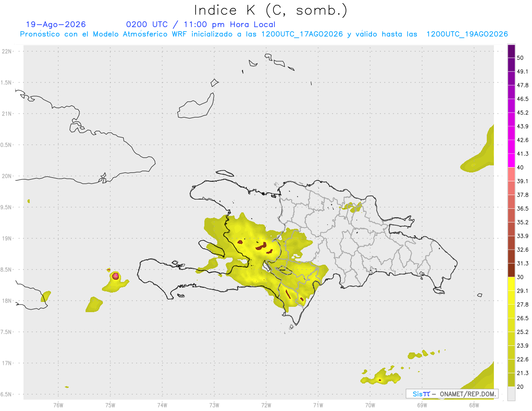Viewport: 532px width, 411px height.
Task: Click the '68W' longitude label
Action: click(473, 405)
